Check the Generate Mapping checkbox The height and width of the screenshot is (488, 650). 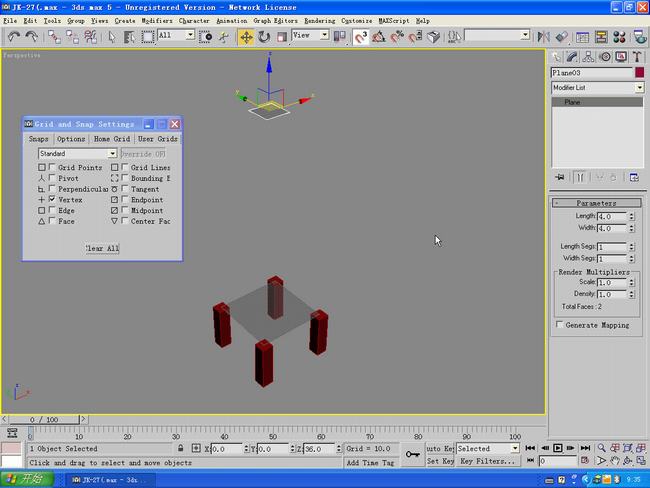560,325
